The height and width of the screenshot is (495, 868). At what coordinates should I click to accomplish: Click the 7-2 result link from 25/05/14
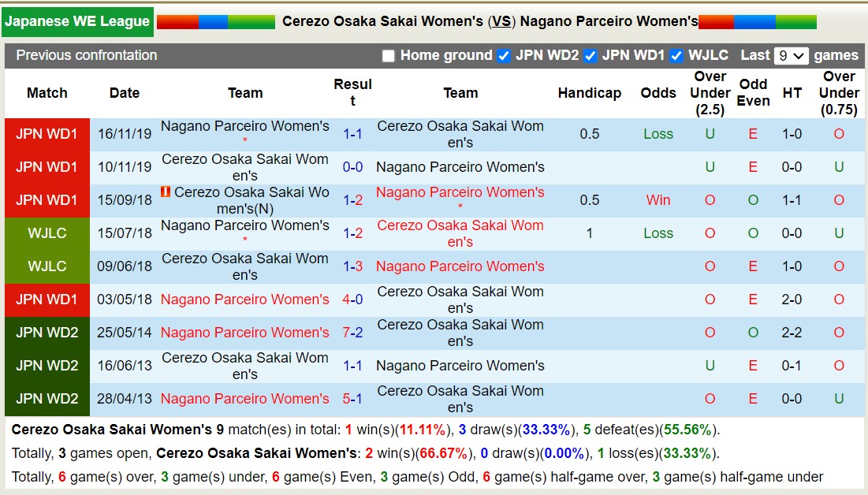[351, 333]
